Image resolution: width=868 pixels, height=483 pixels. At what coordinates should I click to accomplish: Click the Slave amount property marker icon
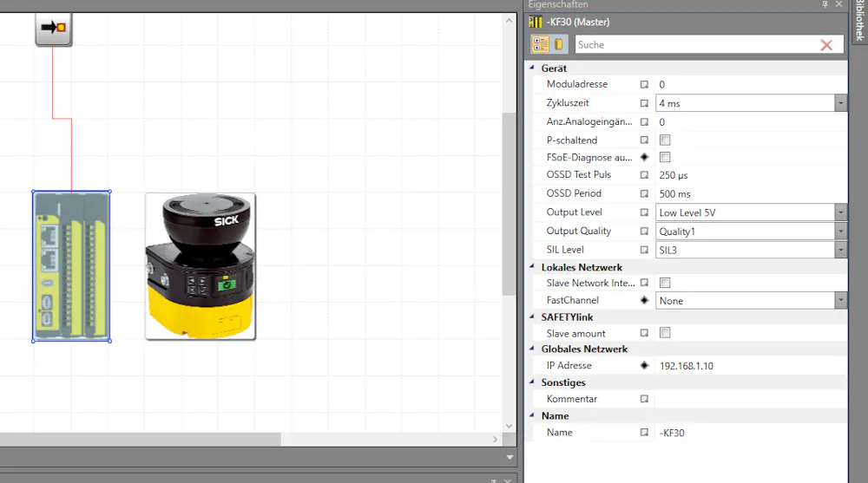644,333
